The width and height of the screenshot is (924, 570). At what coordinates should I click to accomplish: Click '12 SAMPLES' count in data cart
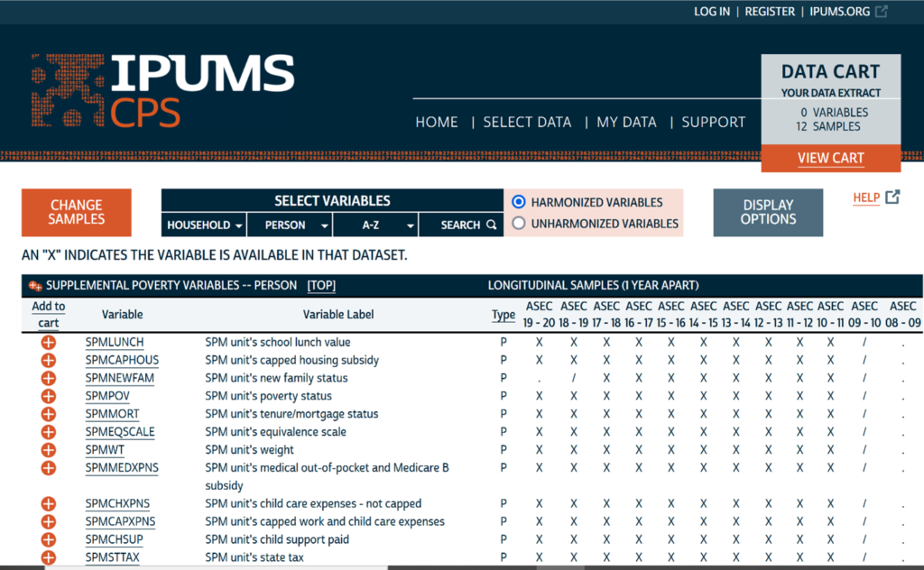(828, 126)
